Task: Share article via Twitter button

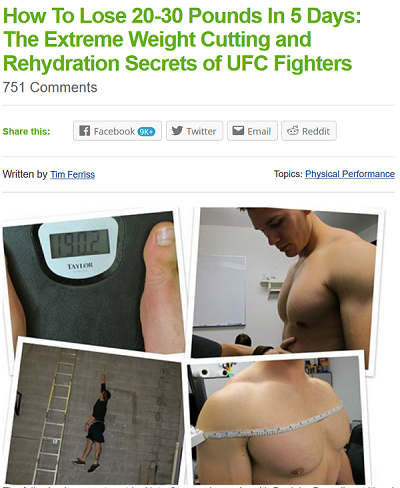Action: coord(194,131)
